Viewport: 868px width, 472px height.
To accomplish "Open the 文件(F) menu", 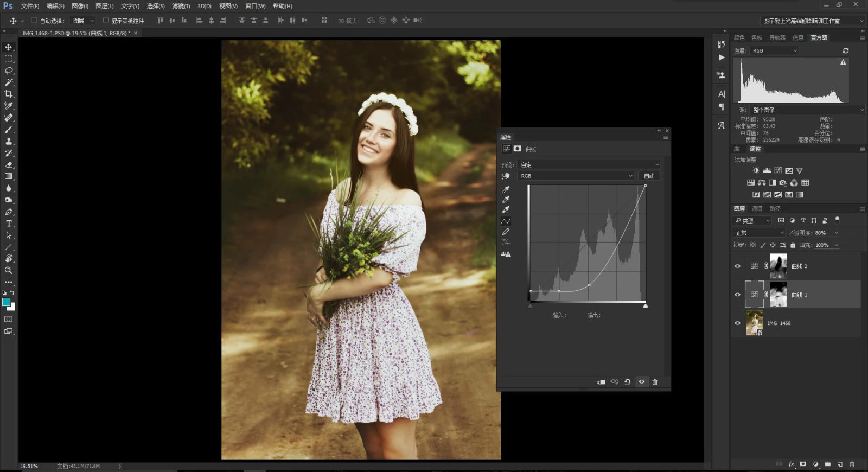I will pos(30,6).
